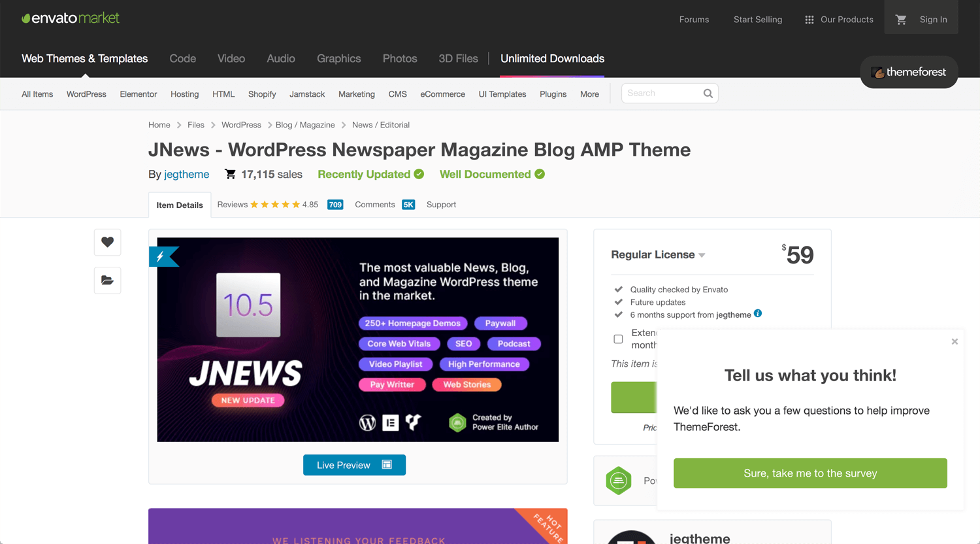The image size is (980, 544).
Task: Click the Start Selling link
Action: coord(758,20)
